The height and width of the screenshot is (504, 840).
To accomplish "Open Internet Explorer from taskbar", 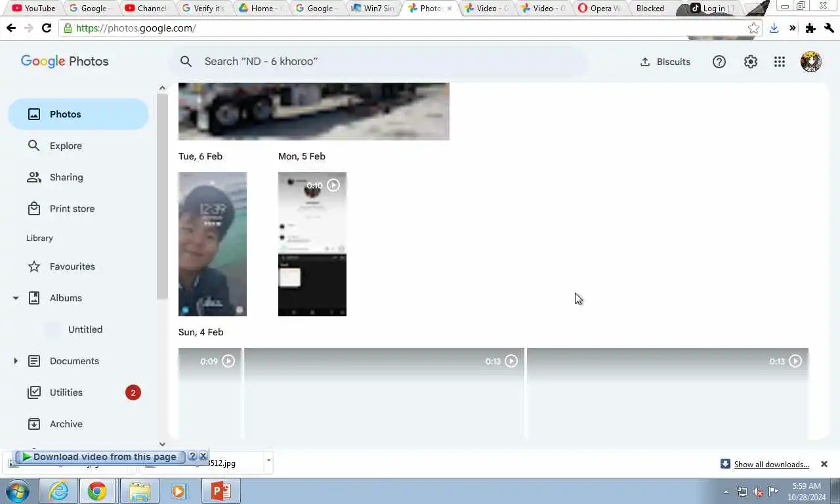I will click(58, 491).
